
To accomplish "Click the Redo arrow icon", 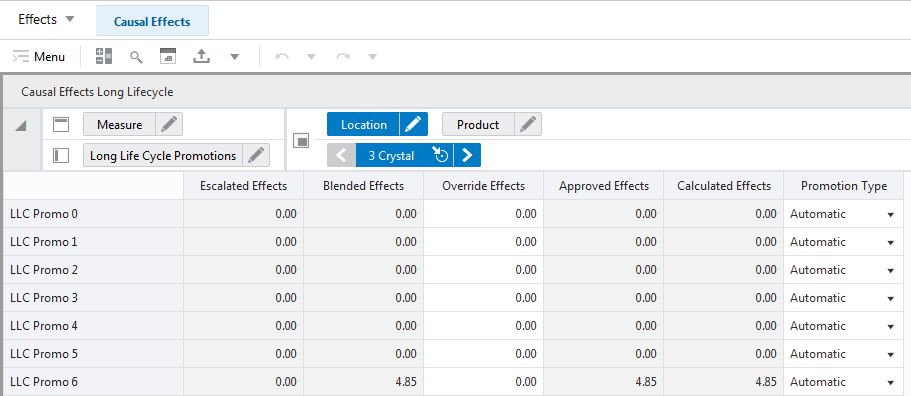I will point(343,57).
